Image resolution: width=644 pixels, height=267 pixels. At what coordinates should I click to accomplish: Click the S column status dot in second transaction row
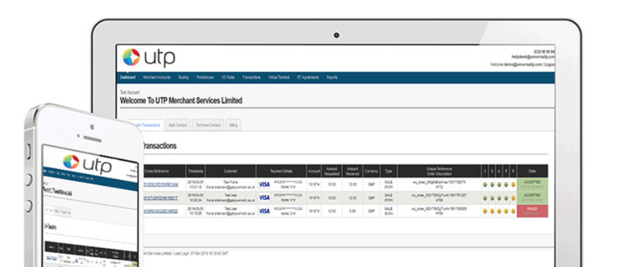492,198
